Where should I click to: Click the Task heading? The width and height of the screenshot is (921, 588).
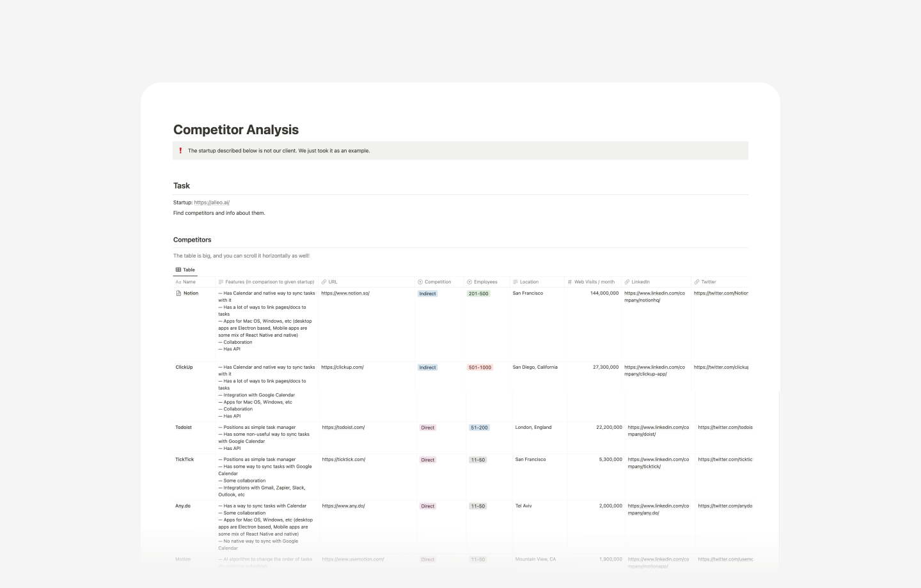[182, 186]
